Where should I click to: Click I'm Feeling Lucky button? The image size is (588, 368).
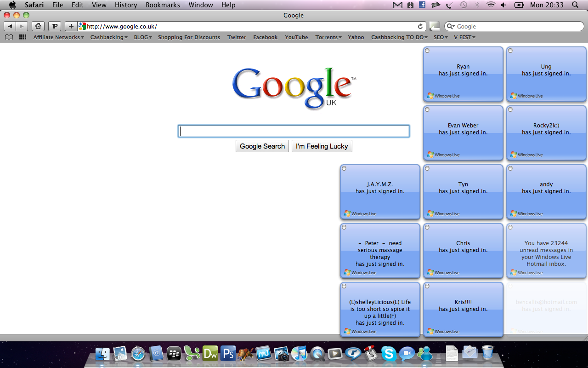coord(322,146)
